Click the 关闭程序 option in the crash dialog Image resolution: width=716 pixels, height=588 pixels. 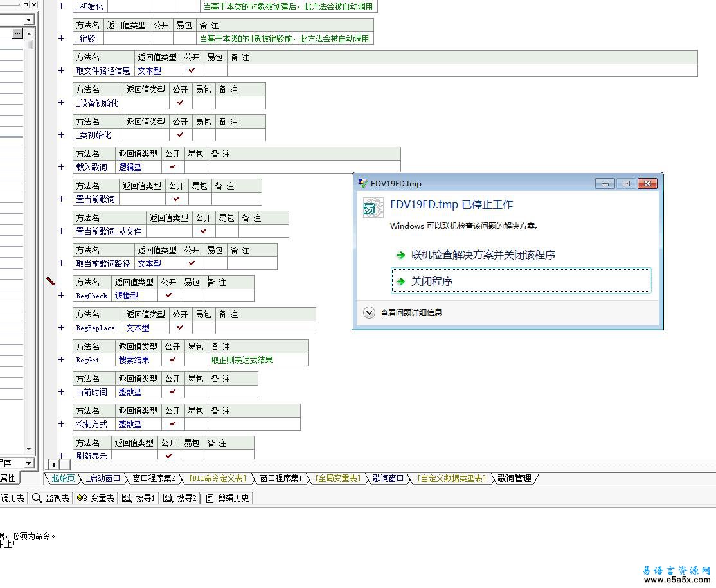point(521,281)
